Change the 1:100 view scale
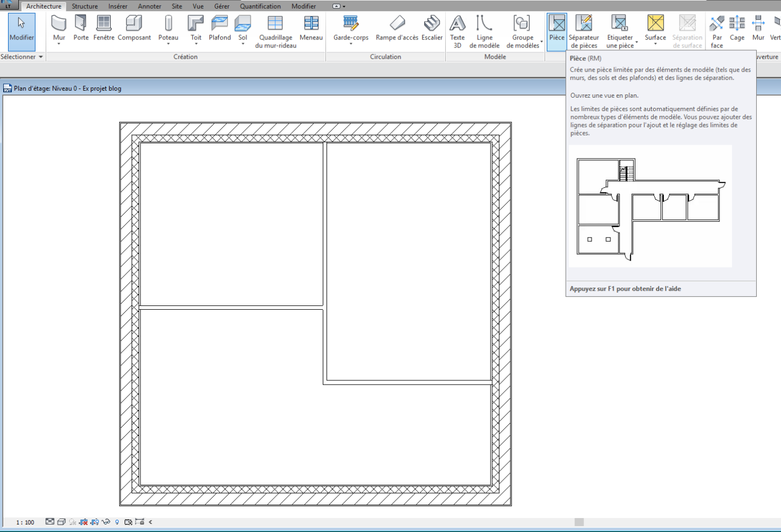This screenshot has width=781, height=532. coord(24,522)
